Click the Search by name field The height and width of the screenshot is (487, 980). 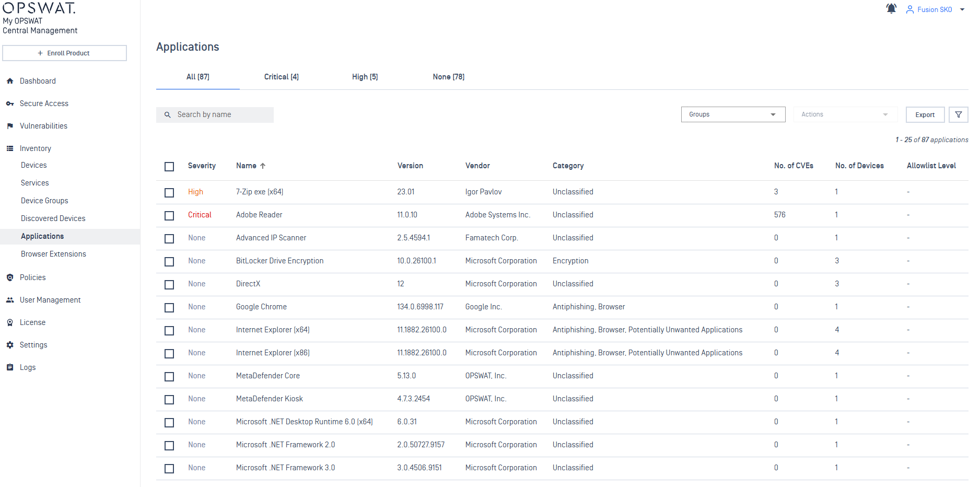tap(215, 115)
